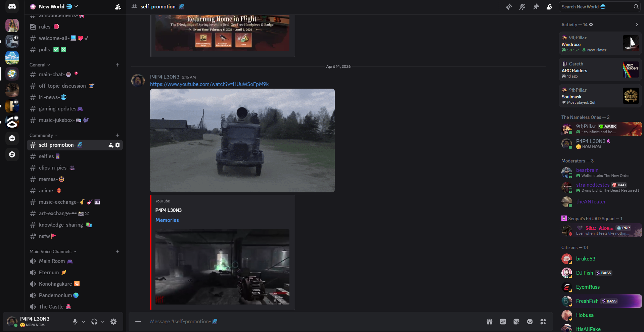Edit self-promotion channel settings gear
Image resolution: width=644 pixels, height=332 pixels.
(x=118, y=145)
